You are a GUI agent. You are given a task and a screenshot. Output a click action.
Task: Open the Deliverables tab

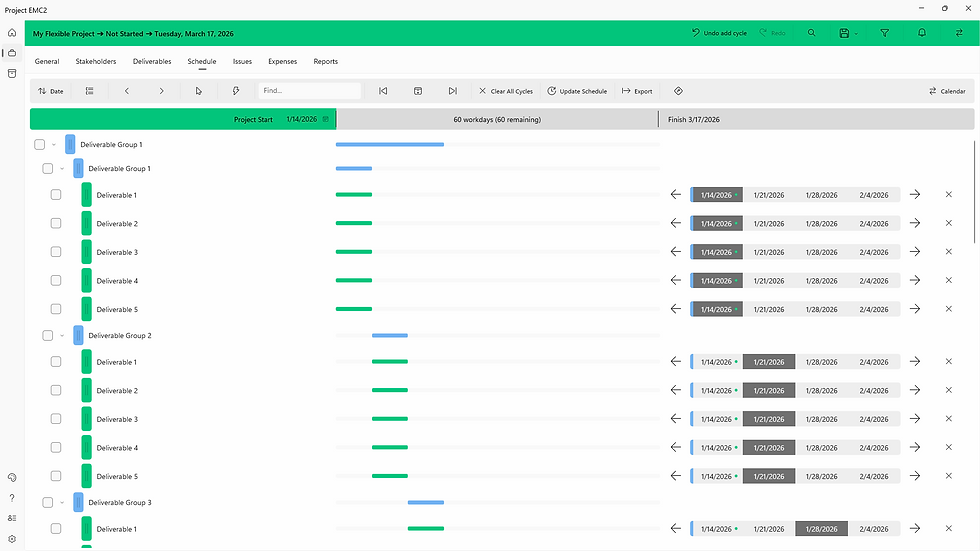click(152, 61)
